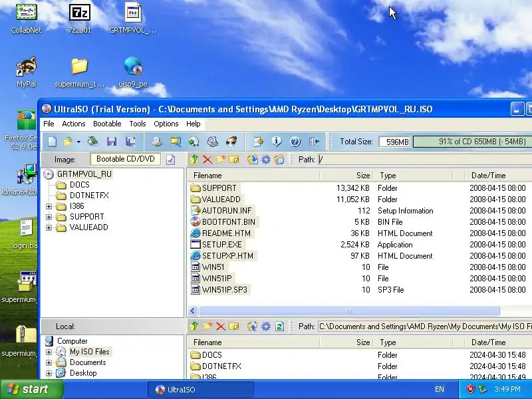The image size is (532, 399).
Task: Click the Save As toolbar icon
Action: tap(130, 142)
